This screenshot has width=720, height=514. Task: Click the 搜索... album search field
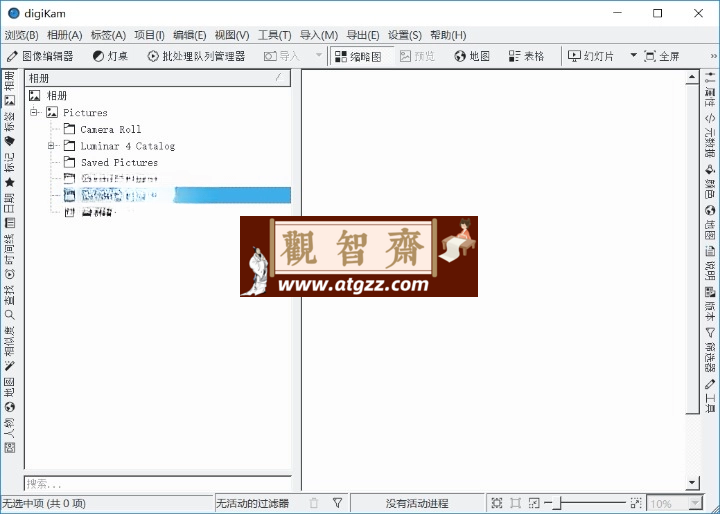[157, 484]
